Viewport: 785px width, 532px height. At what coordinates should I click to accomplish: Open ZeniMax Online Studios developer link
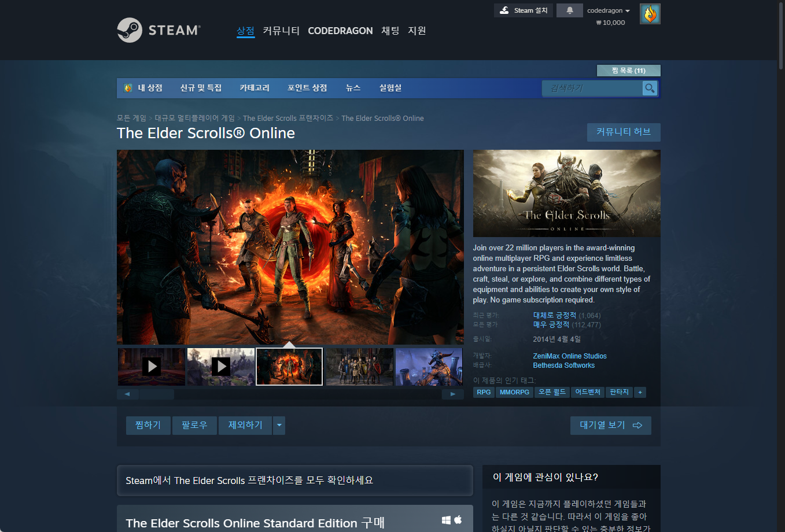570,356
